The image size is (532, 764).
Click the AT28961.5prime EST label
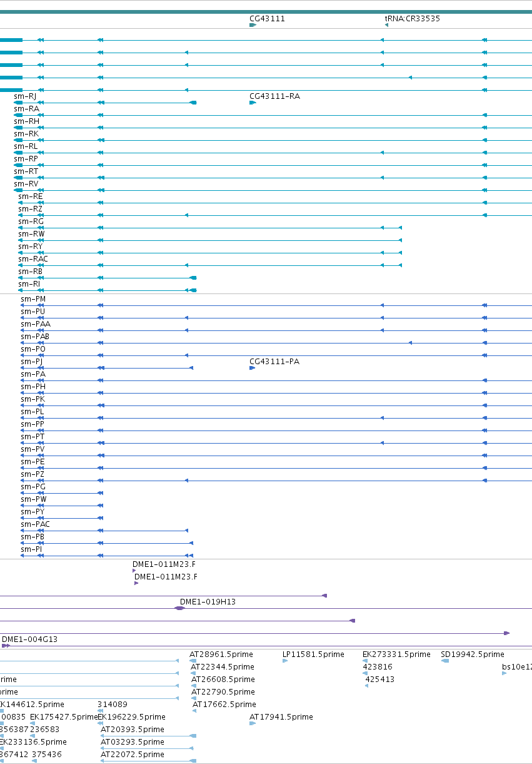pos(222,654)
